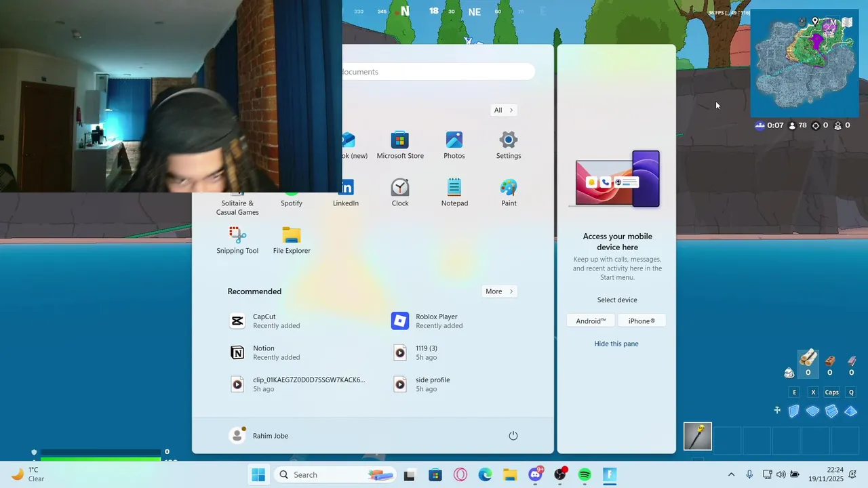Open Microsoft Store taskbar icon
Image resolution: width=868 pixels, height=488 pixels.
tap(435, 475)
